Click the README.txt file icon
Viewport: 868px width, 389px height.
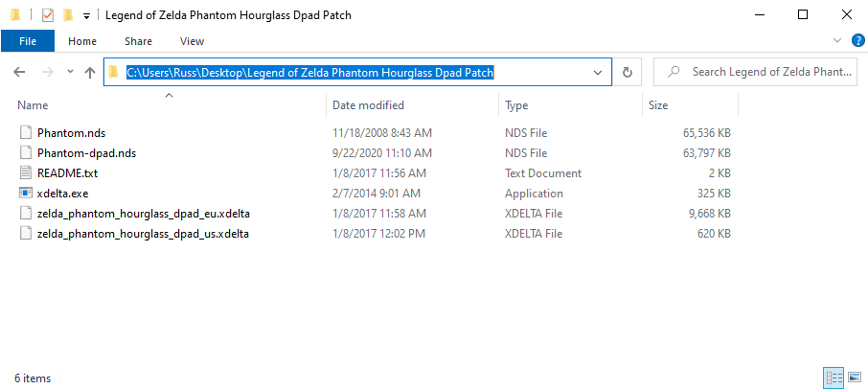(26, 173)
